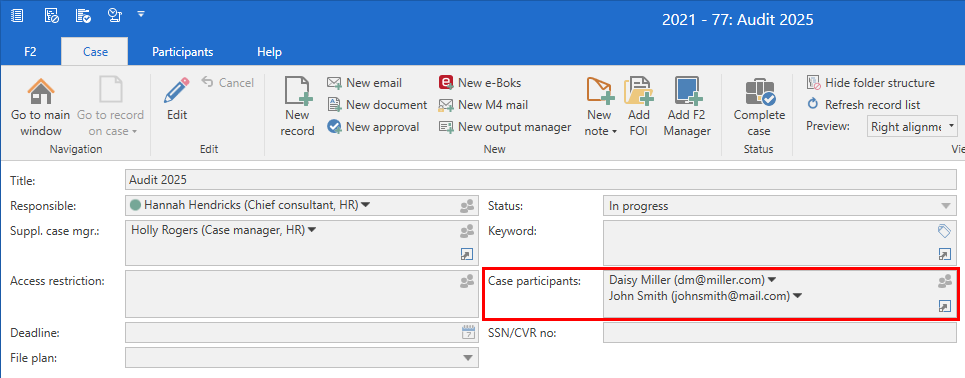Open Holly Rogers dropdown arrow
This screenshot has height=378, width=965.
tap(311, 230)
